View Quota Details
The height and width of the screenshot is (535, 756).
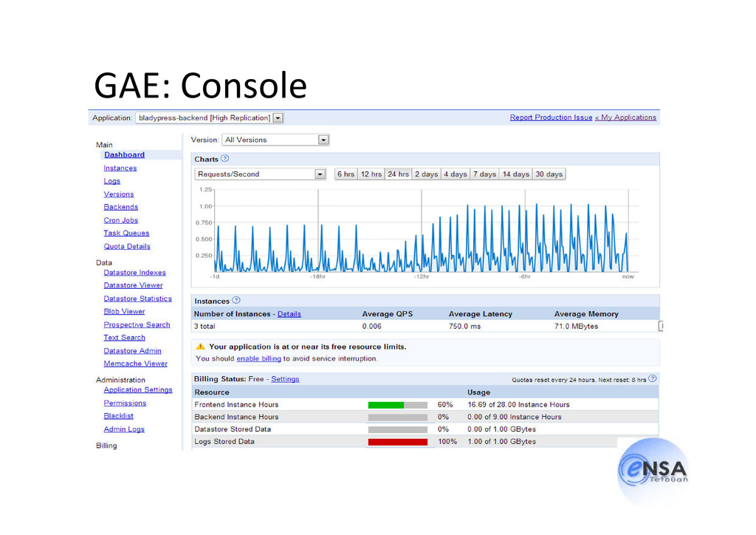pyautogui.click(x=127, y=246)
